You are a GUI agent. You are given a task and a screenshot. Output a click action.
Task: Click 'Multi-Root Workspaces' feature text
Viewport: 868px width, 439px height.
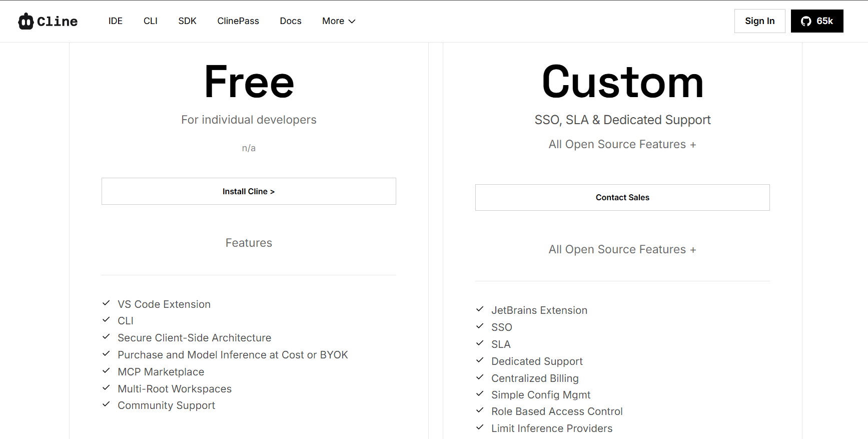coord(175,389)
